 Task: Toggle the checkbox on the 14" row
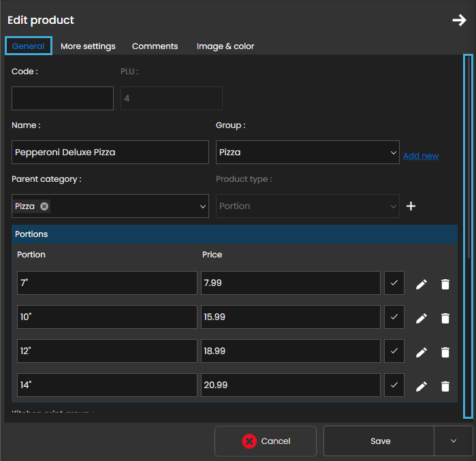394,385
